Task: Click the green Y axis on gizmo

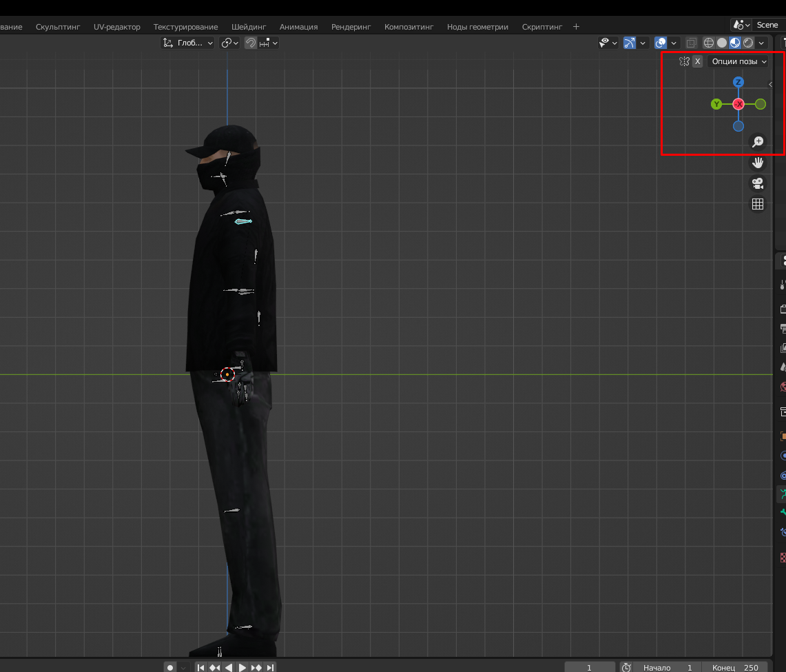Action: [716, 104]
